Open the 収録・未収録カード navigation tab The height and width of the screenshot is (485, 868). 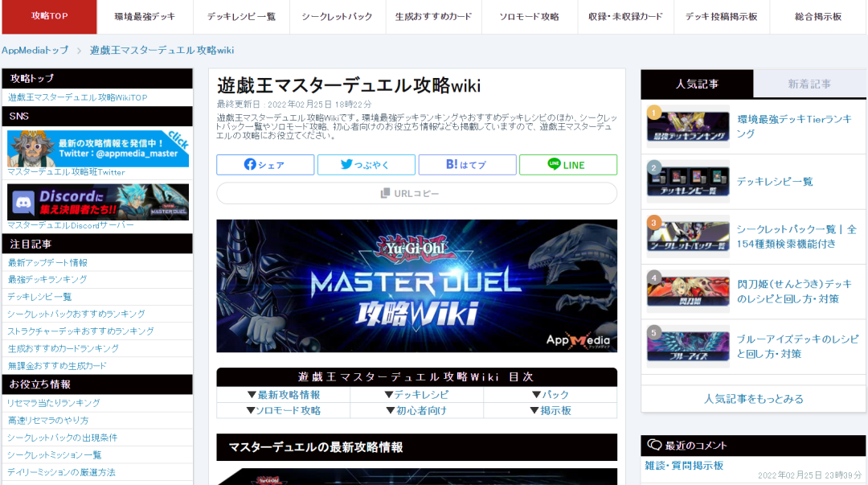click(x=625, y=17)
